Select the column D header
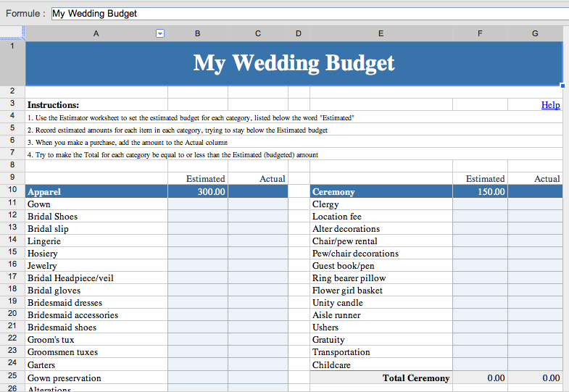Screen dimensions: 569x392 [299, 33]
